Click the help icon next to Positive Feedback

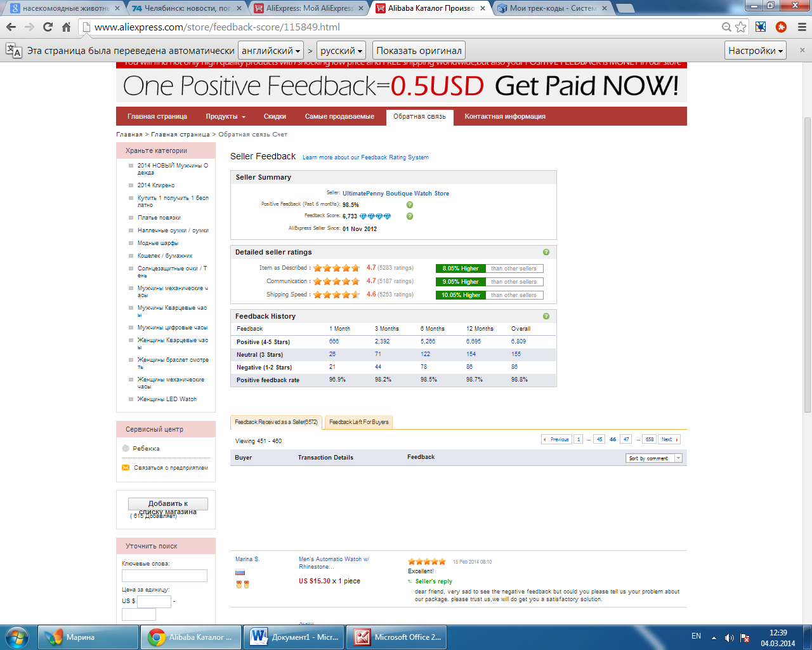410,204
